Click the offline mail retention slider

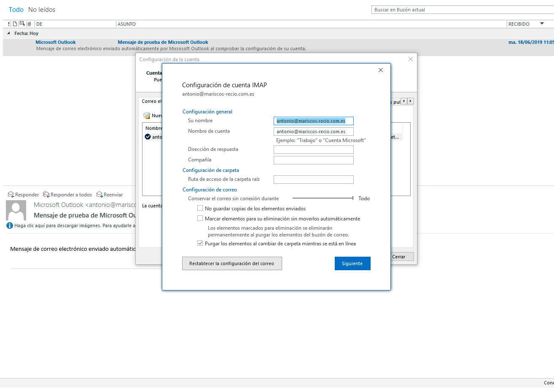click(x=323, y=198)
